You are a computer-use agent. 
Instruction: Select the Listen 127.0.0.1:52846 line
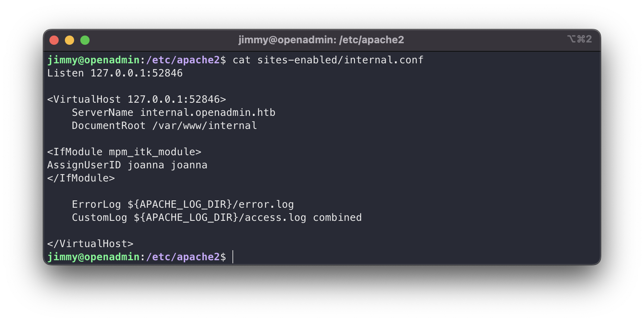coord(115,73)
